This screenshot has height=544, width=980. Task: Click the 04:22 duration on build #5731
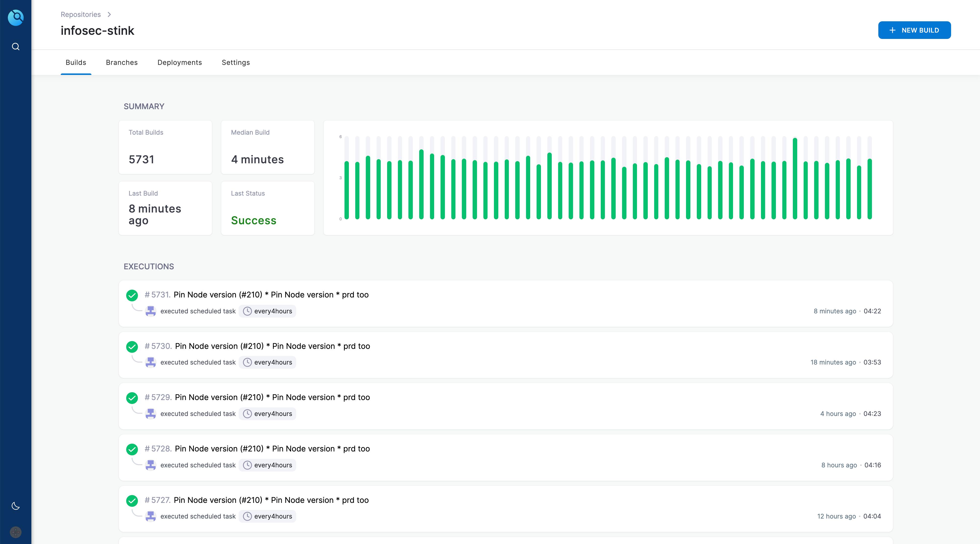click(872, 311)
